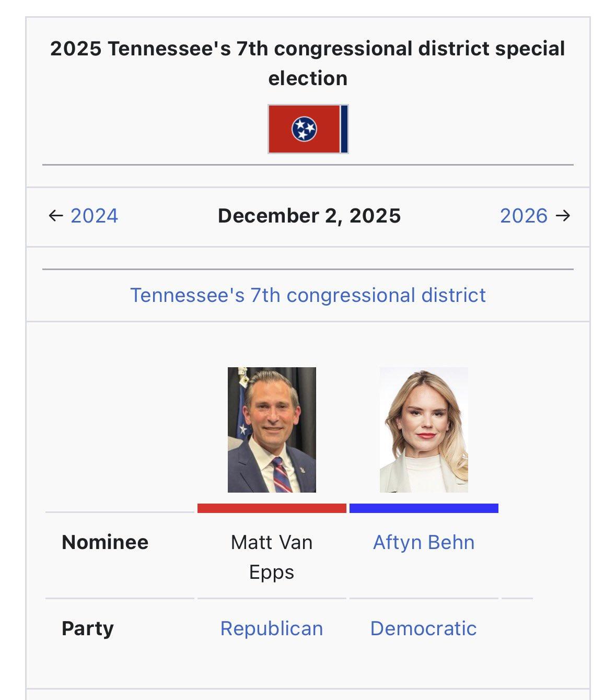Viewport: 616px width, 700px height.
Task: Click the December 2, 2025 date text
Action: click(309, 216)
